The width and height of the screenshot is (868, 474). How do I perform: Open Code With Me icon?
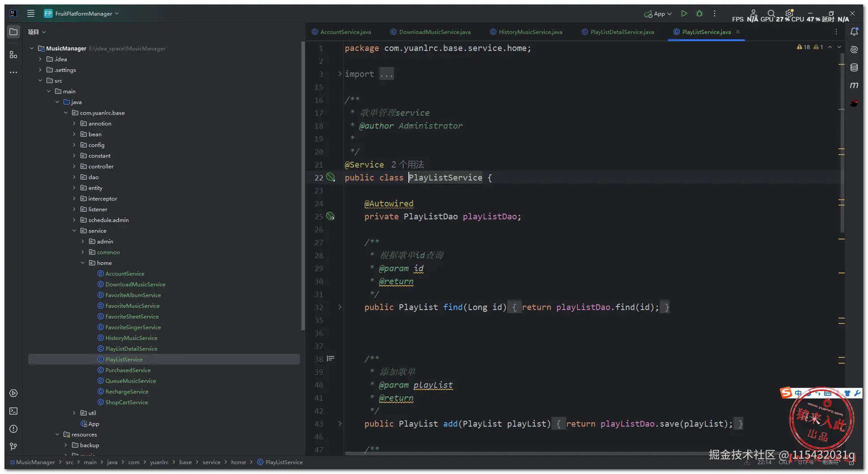point(754,13)
